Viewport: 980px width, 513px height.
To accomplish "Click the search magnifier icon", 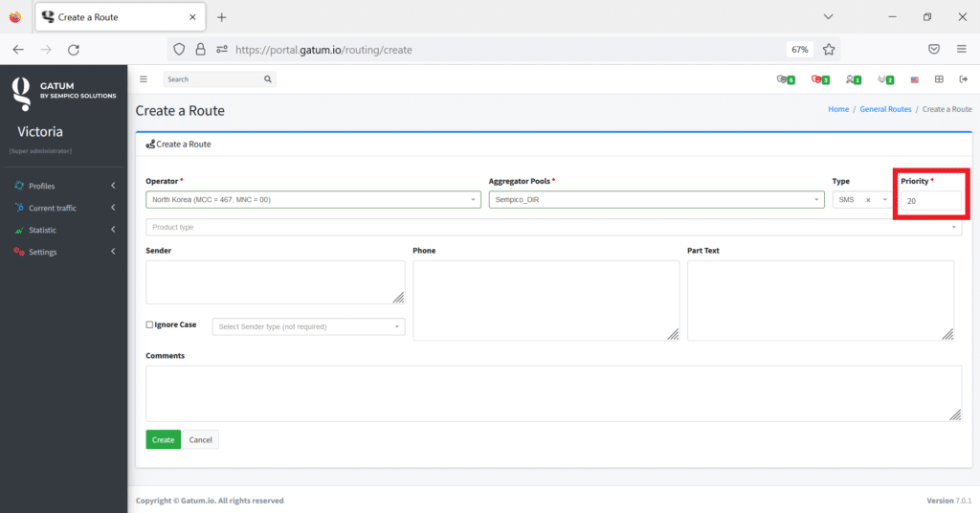I will [x=269, y=79].
